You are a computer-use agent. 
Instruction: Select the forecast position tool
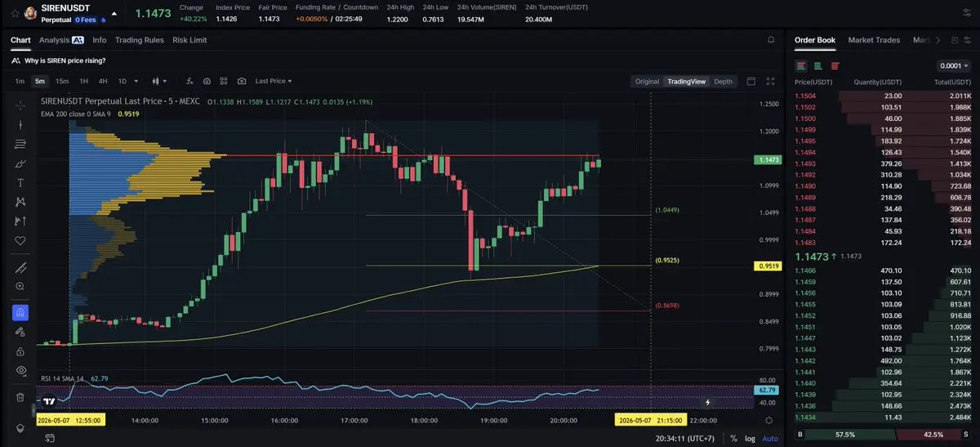pos(20,221)
